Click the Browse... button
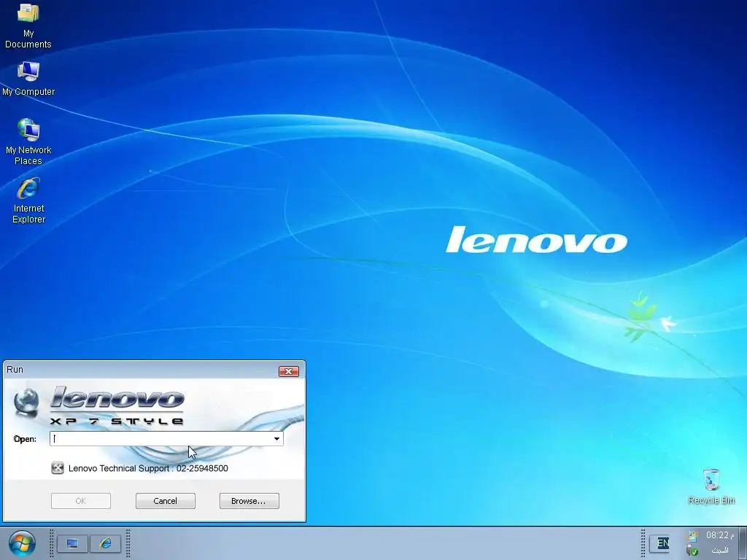This screenshot has width=747, height=560. coord(249,501)
